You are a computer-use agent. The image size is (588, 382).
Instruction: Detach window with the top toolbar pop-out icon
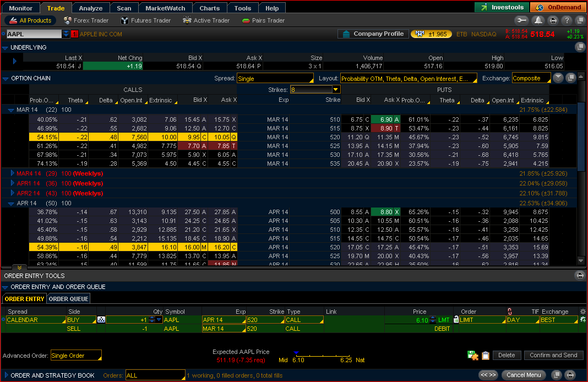(x=580, y=20)
